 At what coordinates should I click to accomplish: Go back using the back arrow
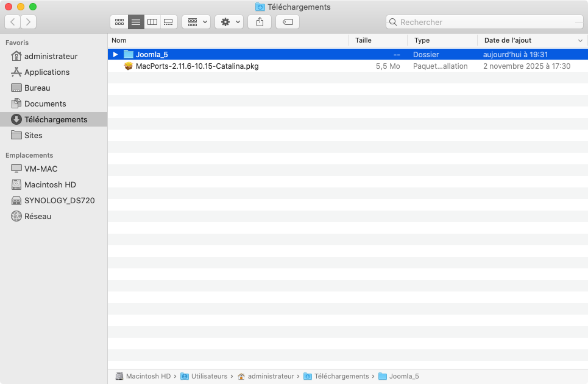pyautogui.click(x=13, y=22)
